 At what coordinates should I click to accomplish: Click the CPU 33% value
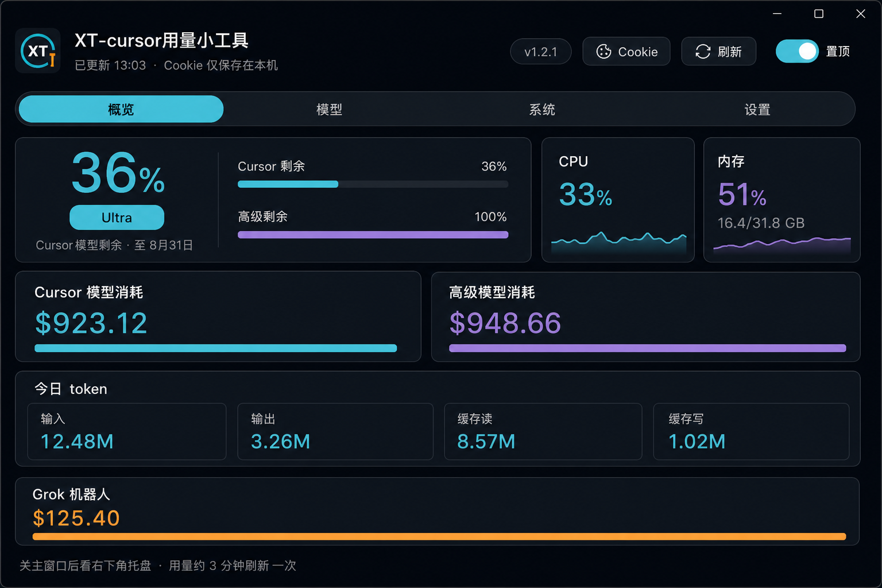point(586,194)
